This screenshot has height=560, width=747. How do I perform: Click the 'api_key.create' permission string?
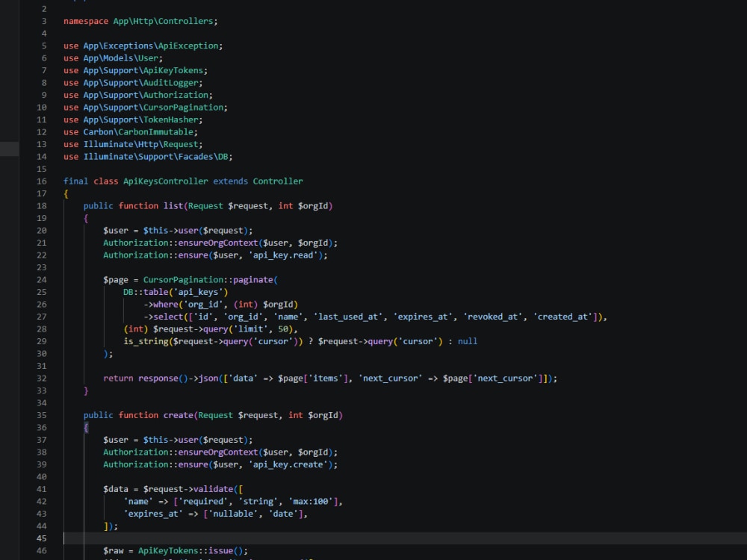click(288, 464)
